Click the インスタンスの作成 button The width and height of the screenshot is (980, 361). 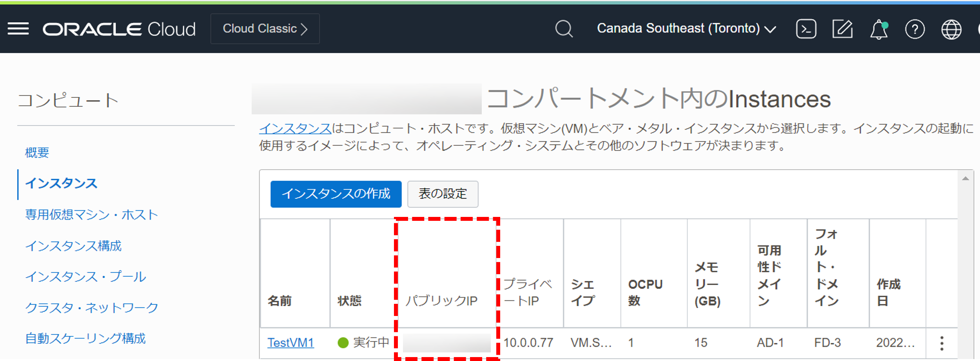(336, 194)
